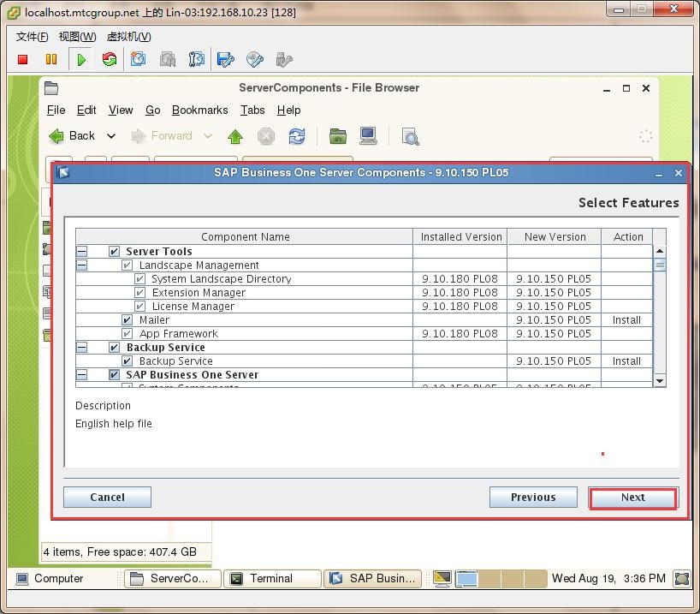Collapse the SAP Business One Server node

[81, 374]
